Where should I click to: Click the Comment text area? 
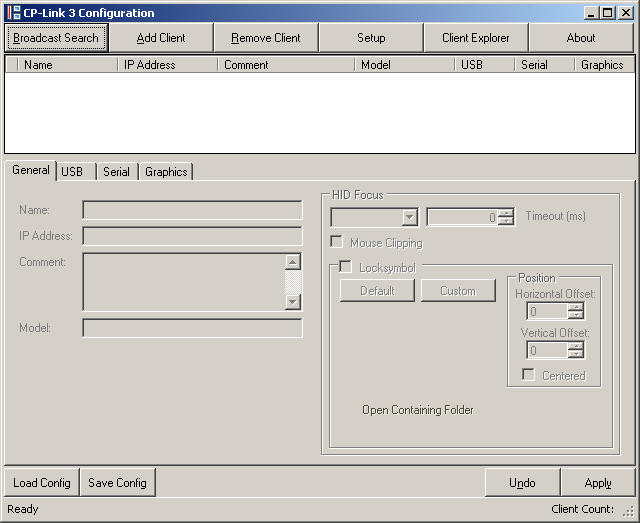click(184, 282)
